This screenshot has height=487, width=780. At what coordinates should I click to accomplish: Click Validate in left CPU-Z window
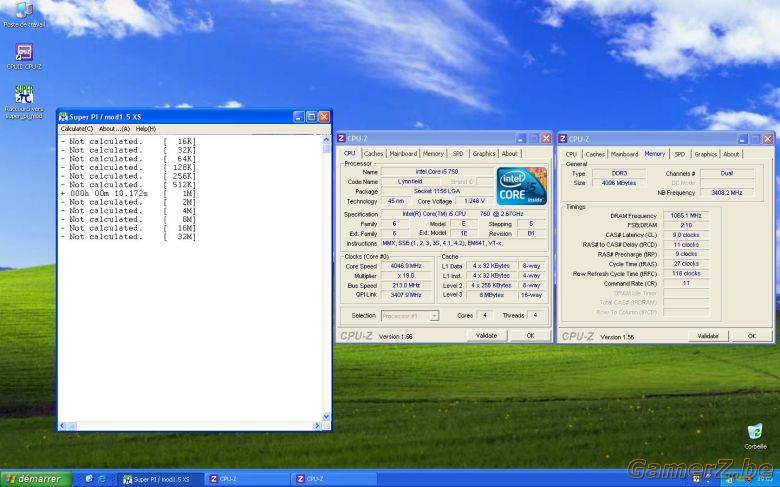[487, 336]
